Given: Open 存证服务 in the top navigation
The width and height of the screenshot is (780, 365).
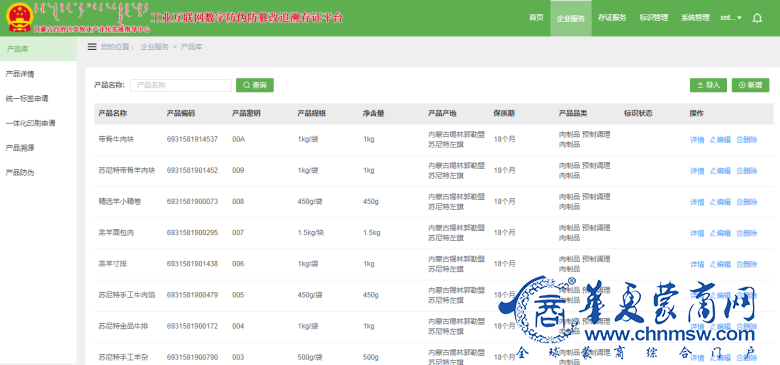Looking at the screenshot, I should pyautogui.click(x=612, y=18).
